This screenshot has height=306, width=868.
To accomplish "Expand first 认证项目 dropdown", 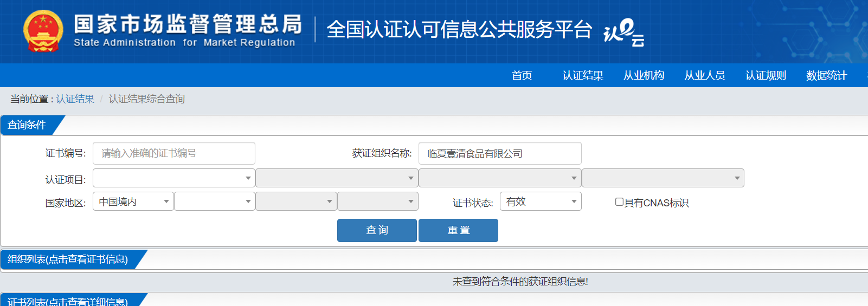I will pos(174,178).
